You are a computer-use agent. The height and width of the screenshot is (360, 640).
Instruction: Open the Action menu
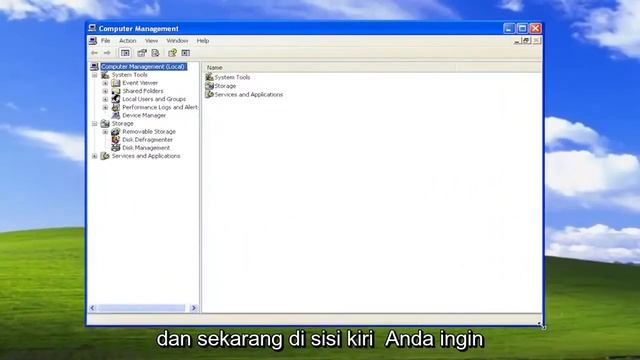pyautogui.click(x=128, y=41)
